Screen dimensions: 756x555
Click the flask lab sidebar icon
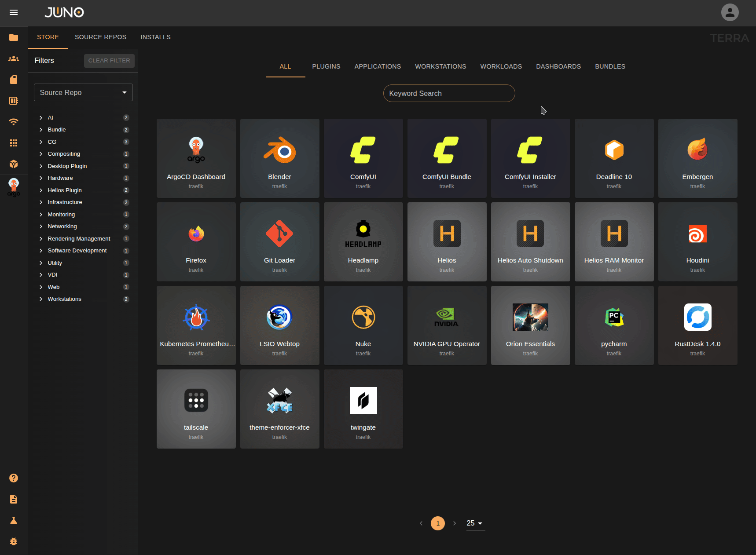click(x=14, y=520)
